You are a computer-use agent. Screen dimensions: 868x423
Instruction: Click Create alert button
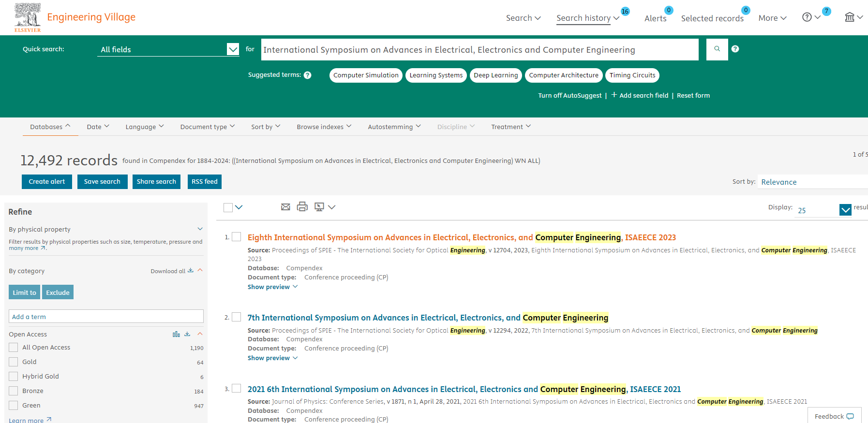pyautogui.click(x=47, y=182)
